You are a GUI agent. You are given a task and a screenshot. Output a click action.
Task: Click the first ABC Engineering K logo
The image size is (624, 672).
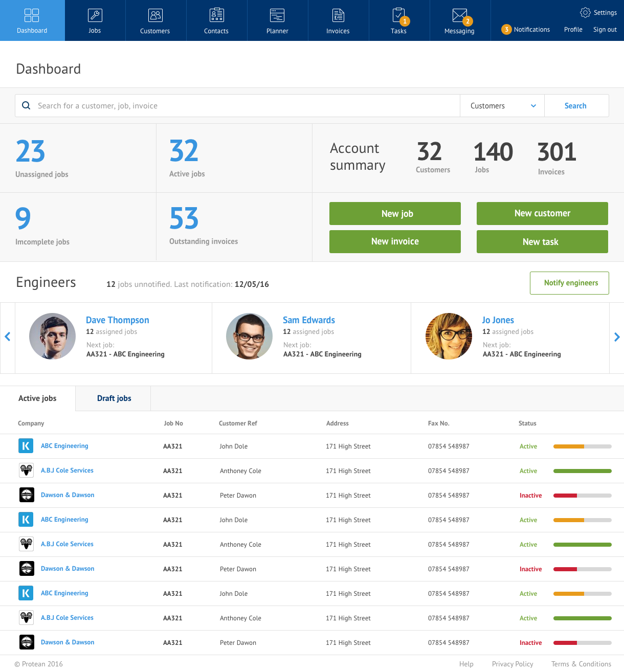(26, 446)
